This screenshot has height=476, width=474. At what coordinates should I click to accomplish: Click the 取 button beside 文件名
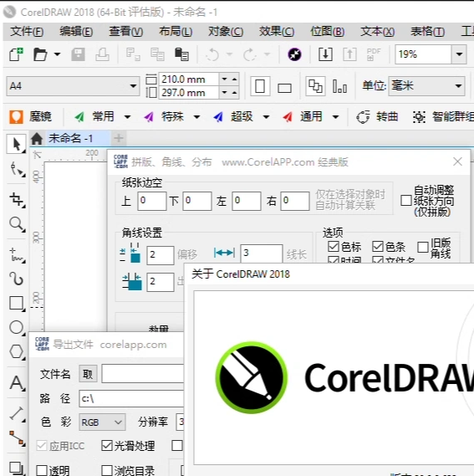click(88, 374)
